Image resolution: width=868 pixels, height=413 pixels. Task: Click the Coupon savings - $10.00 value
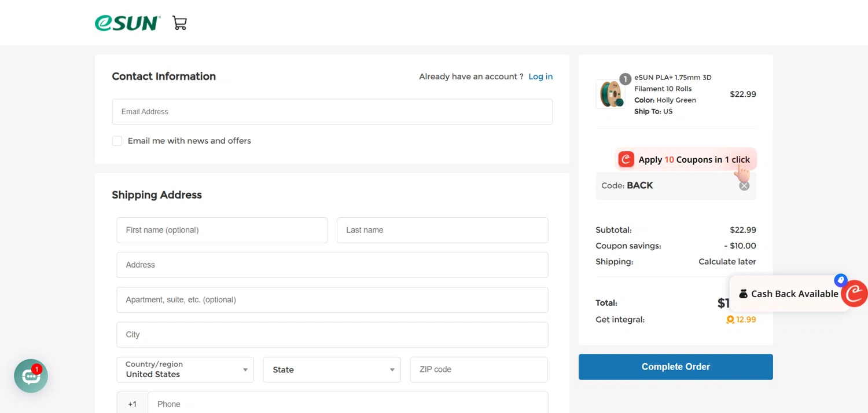pos(740,246)
